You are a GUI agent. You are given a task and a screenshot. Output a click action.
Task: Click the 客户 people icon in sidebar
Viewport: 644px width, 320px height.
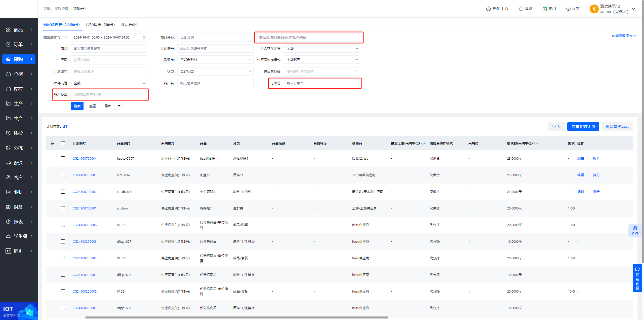click(x=8, y=177)
